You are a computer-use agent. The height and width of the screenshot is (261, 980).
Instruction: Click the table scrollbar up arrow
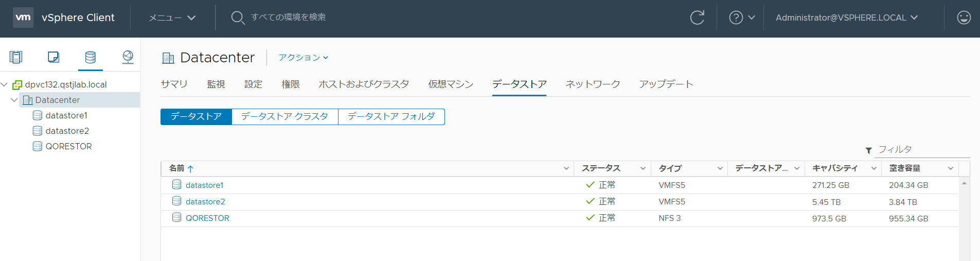pyautogui.click(x=964, y=183)
